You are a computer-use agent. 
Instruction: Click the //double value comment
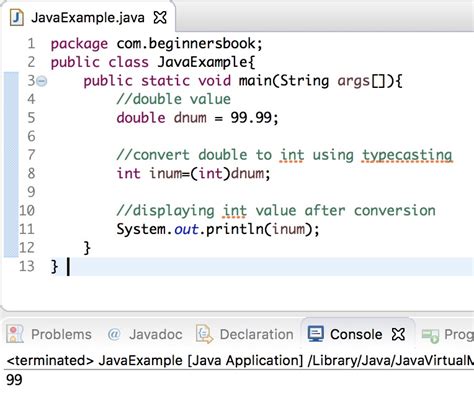coord(173,99)
